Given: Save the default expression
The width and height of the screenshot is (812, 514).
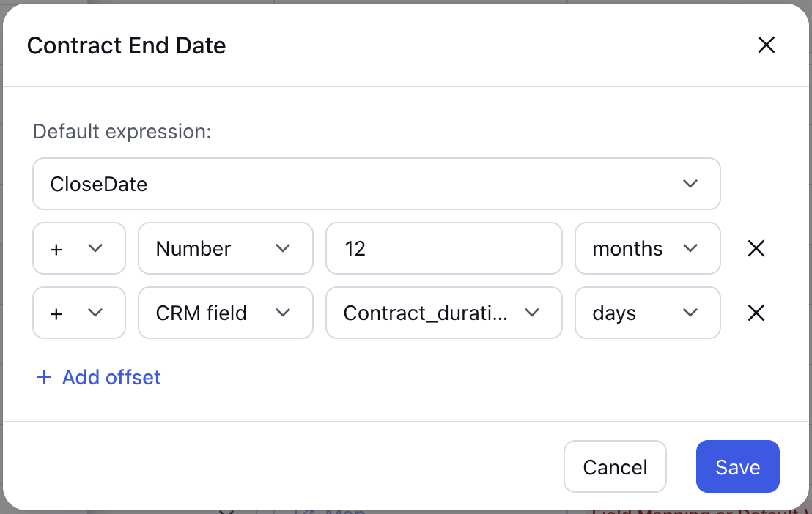Looking at the screenshot, I should (737, 466).
